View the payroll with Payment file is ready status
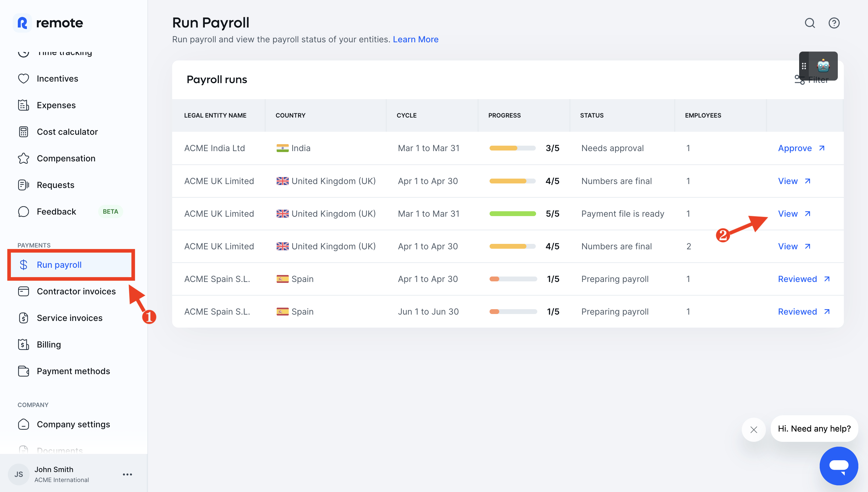868x492 pixels. (x=788, y=214)
